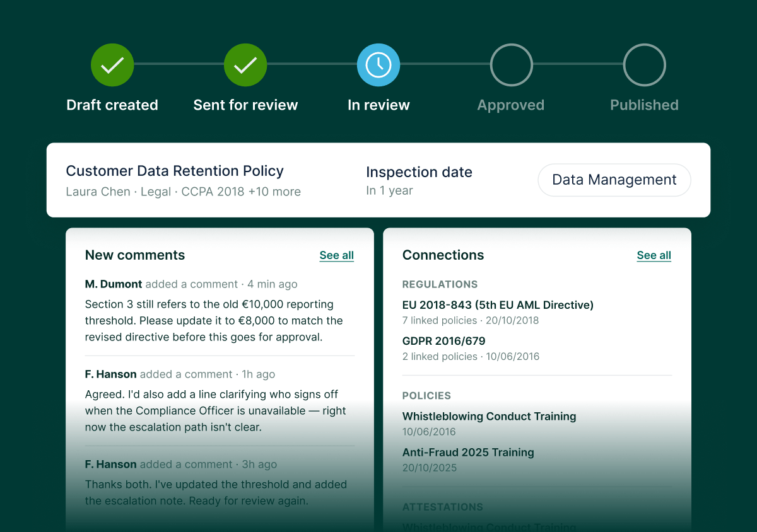Click the Draft created green checkmark step
This screenshot has width=757, height=532.
[x=112, y=65]
